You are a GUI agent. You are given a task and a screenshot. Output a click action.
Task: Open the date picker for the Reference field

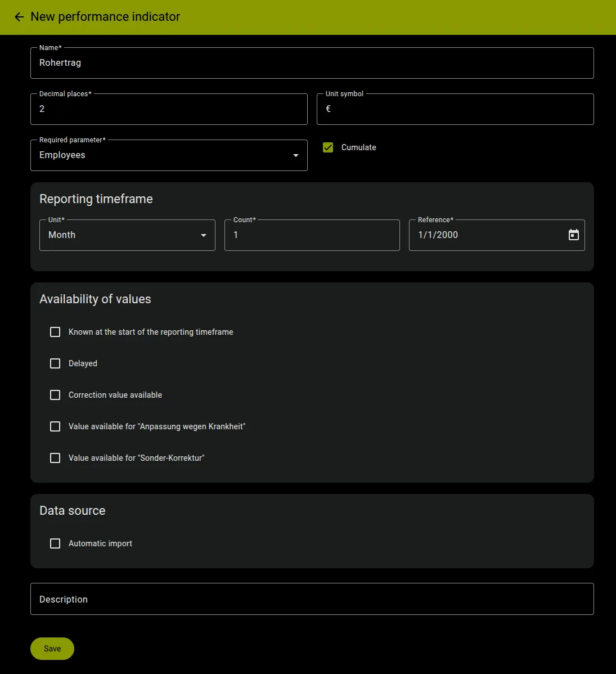point(573,235)
